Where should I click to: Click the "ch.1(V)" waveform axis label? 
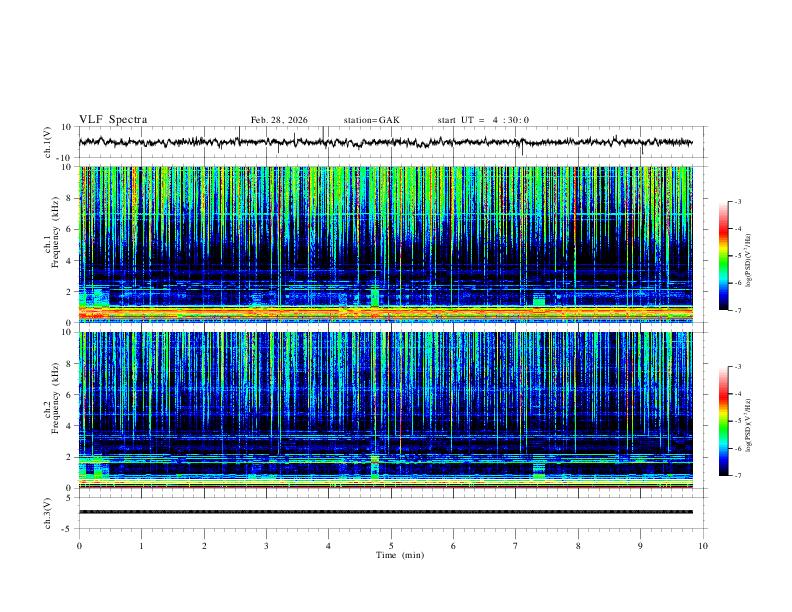[x=47, y=142]
